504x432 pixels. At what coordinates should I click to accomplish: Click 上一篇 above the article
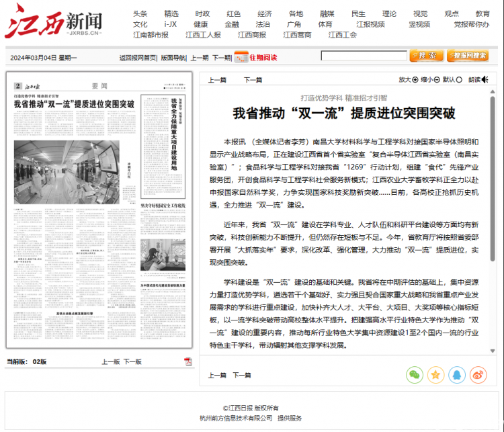(x=217, y=80)
